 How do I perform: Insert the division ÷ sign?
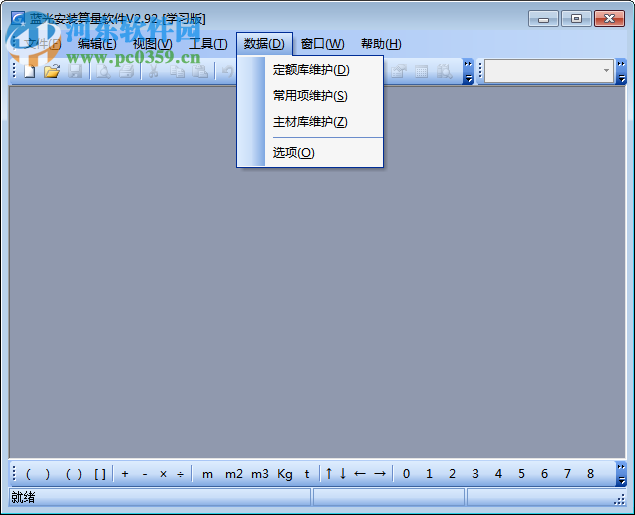point(181,474)
